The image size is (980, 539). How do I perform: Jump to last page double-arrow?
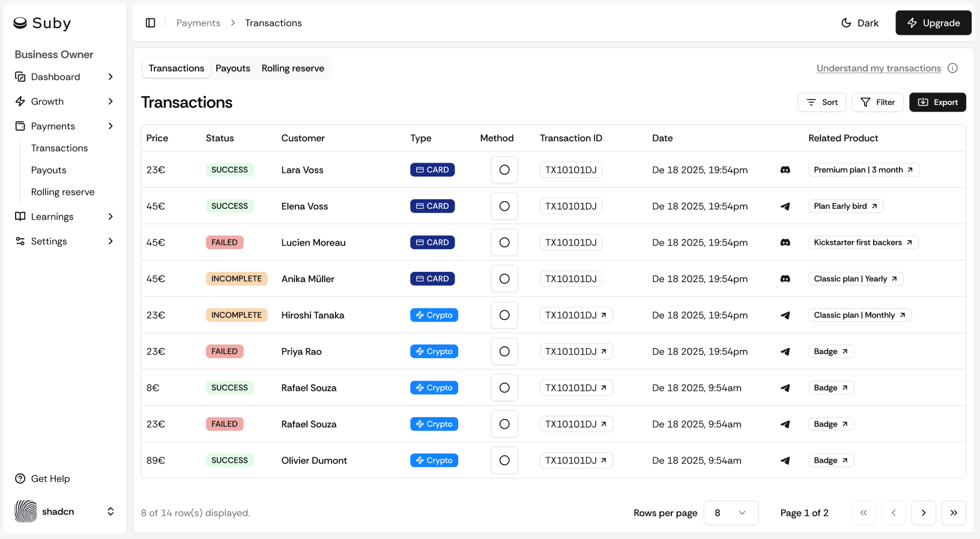pos(954,513)
